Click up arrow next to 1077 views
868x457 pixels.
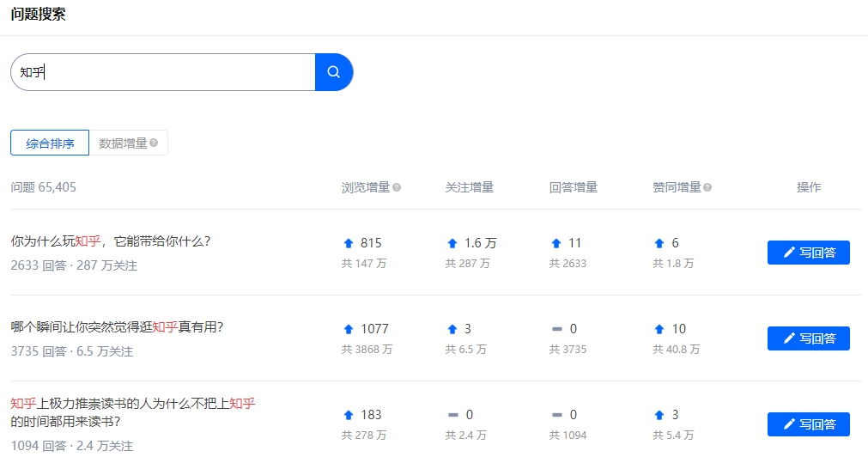click(349, 329)
